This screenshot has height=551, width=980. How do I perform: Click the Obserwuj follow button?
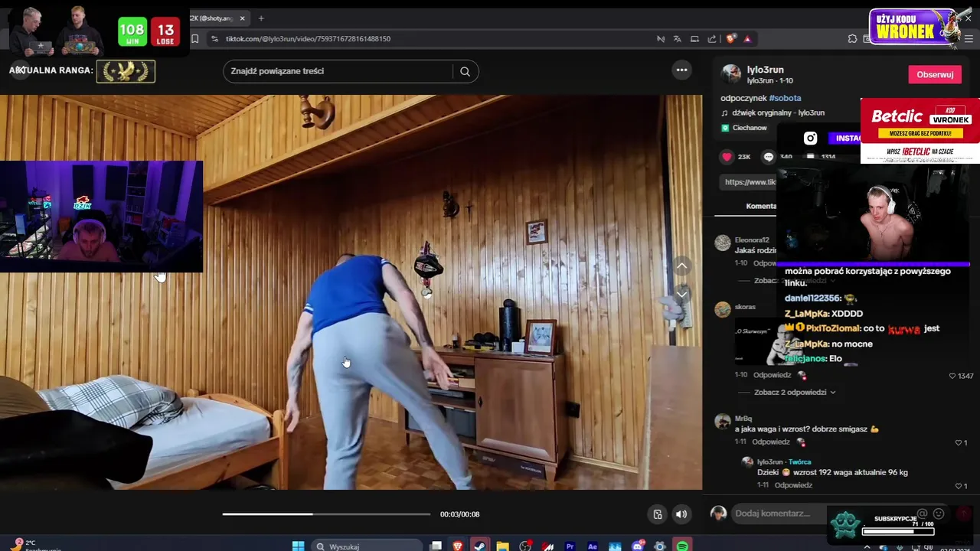click(x=935, y=74)
